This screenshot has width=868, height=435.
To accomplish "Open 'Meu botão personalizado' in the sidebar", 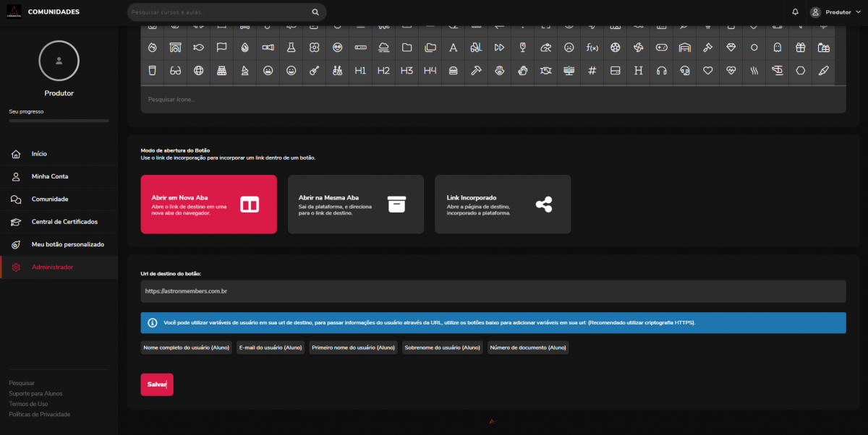I will (67, 244).
